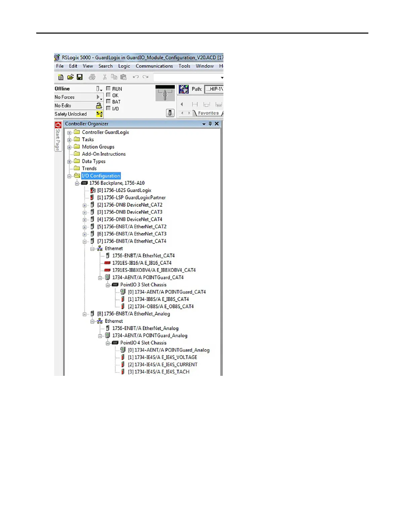Viewport: 411px width, 532px height.
Task: Select the Trends folder
Action: click(x=89, y=169)
